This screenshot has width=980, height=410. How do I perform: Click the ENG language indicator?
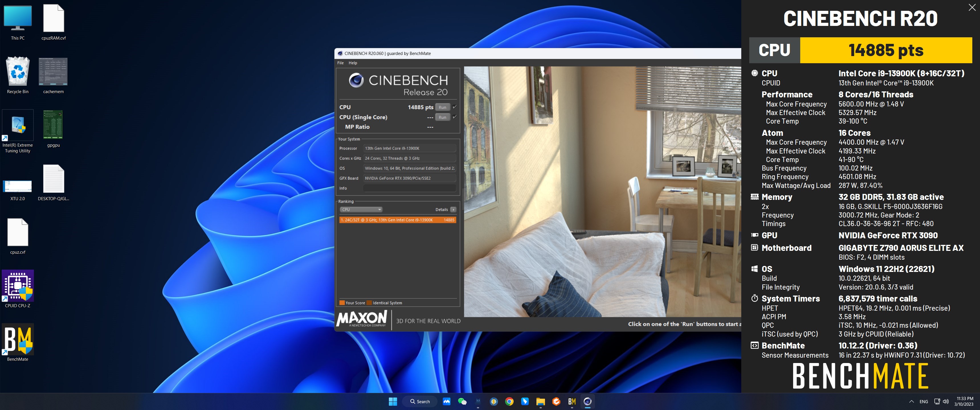click(x=923, y=401)
